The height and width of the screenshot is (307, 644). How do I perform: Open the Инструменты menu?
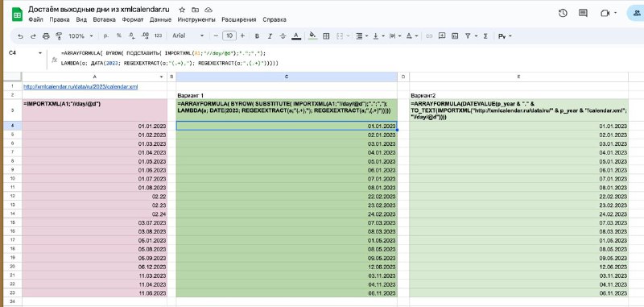tap(196, 19)
